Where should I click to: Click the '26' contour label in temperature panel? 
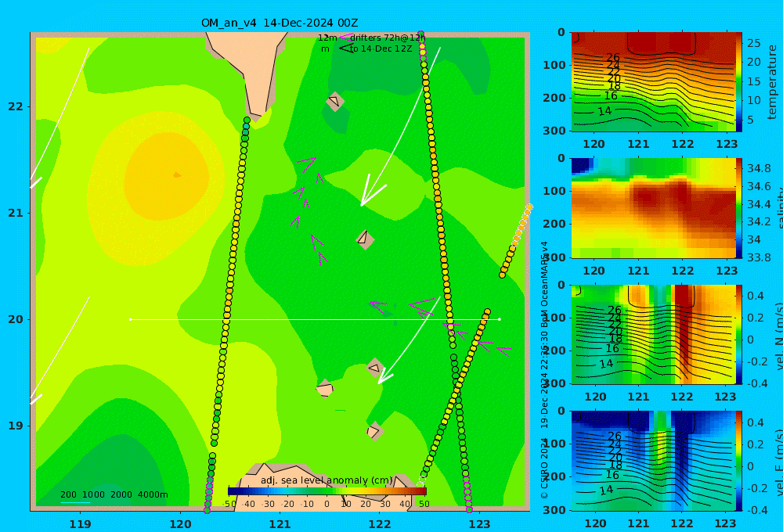[613, 57]
